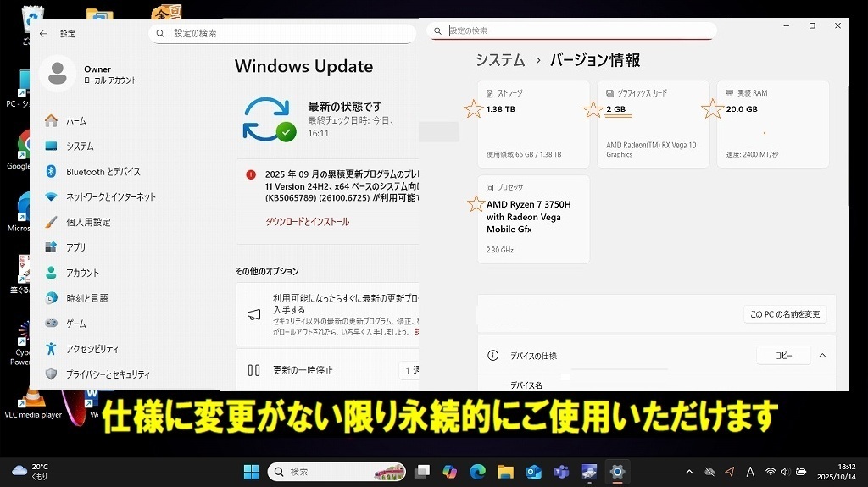
Task: Click the コピー button for デバイスの仕様
Action: pyautogui.click(x=784, y=355)
